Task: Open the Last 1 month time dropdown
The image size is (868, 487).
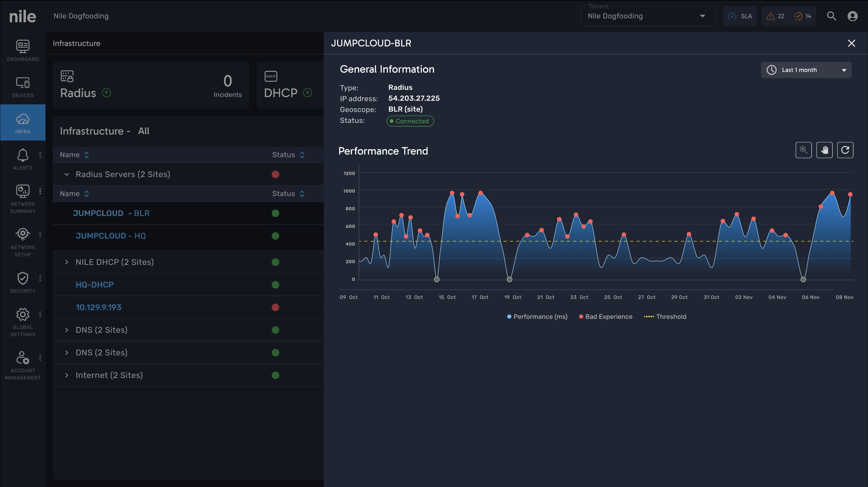Action: coord(806,70)
